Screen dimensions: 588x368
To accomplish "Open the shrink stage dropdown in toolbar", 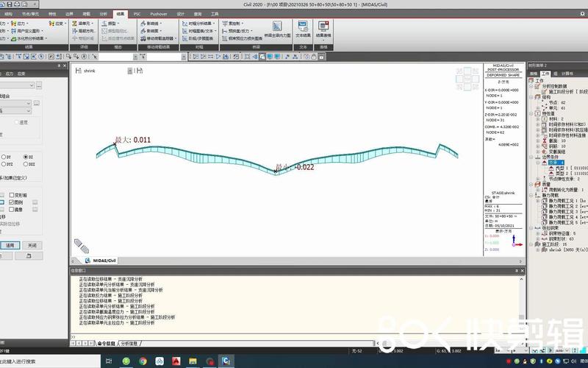I will (130, 71).
